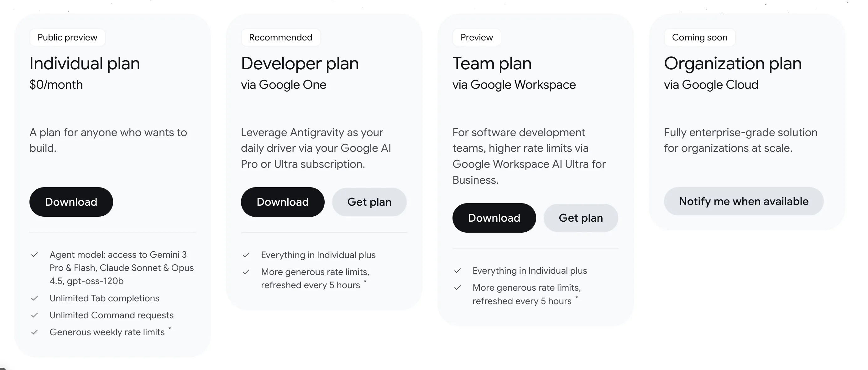Click Download in the Individual plan card

click(71, 202)
